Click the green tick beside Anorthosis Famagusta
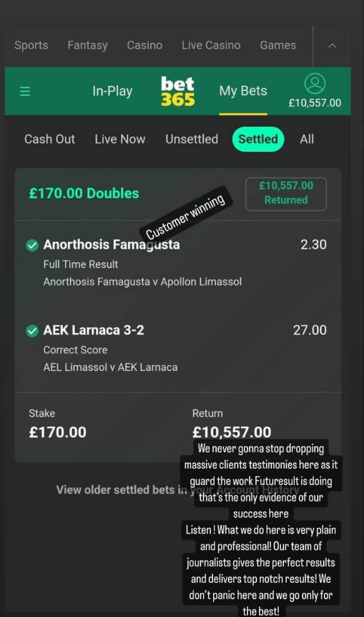The height and width of the screenshot is (617, 364). pyautogui.click(x=33, y=245)
